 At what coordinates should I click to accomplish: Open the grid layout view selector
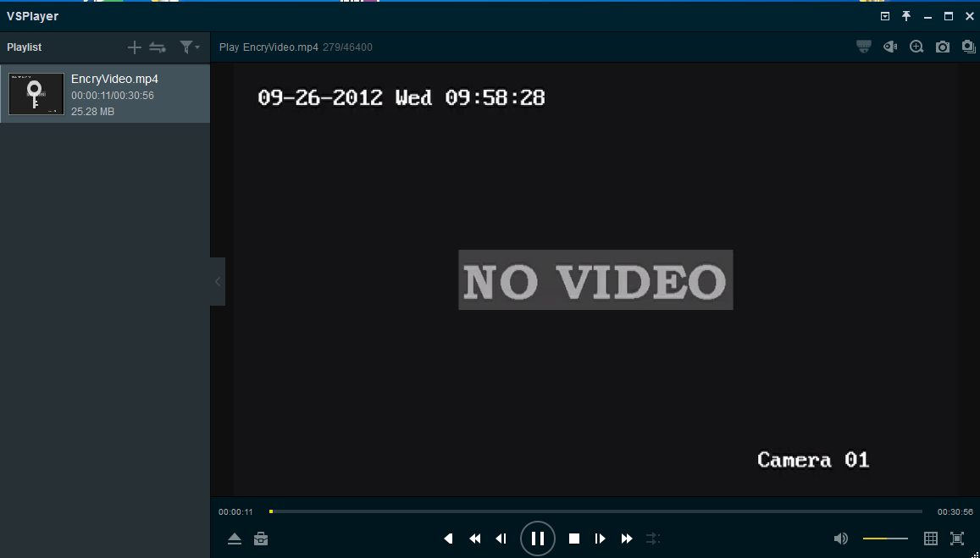[930, 539]
